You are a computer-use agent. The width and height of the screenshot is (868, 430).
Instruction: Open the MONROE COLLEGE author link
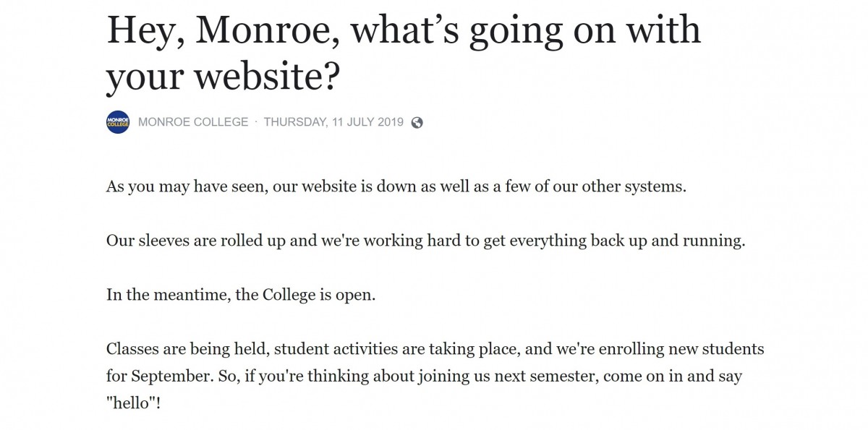tap(193, 122)
